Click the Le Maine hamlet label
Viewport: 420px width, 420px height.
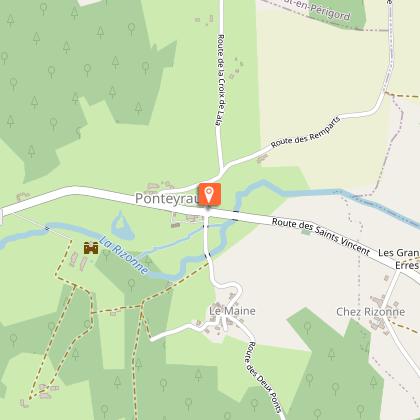(232, 311)
